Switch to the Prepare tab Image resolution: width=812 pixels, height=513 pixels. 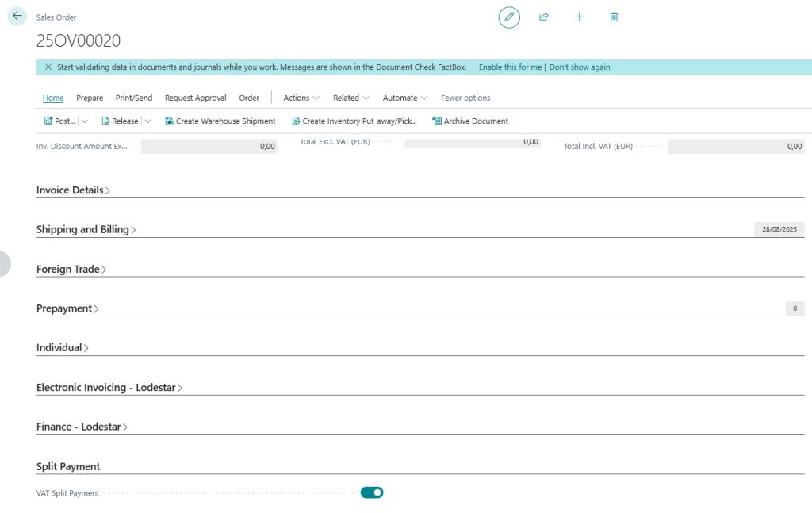pyautogui.click(x=90, y=98)
